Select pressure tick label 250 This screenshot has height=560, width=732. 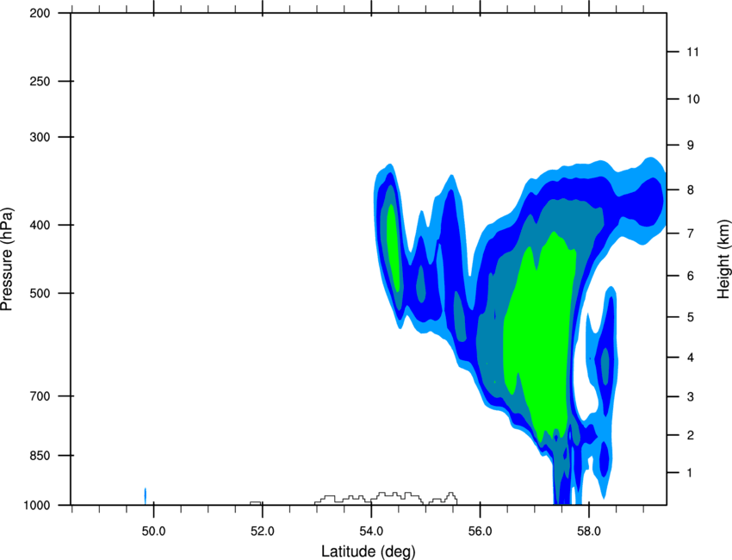coord(40,81)
